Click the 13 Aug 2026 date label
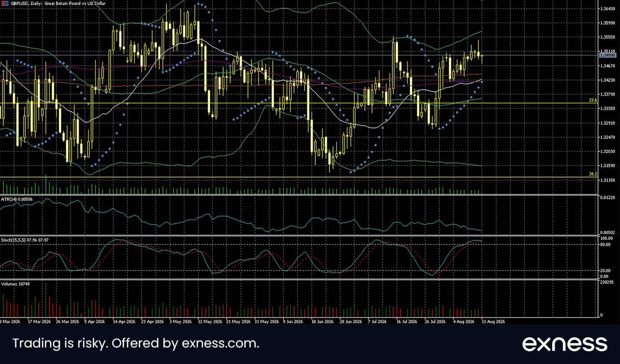620x364 pixels. 493,322
